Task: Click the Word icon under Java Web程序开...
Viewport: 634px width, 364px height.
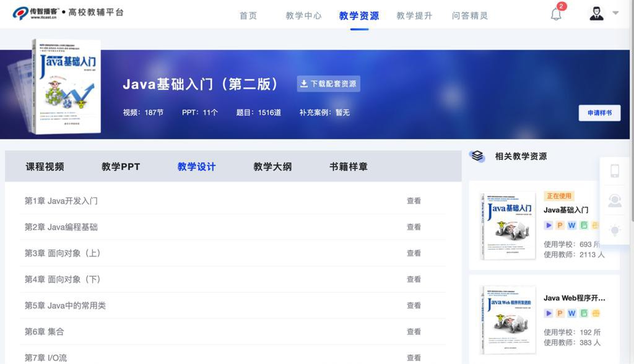Action: pos(571,313)
